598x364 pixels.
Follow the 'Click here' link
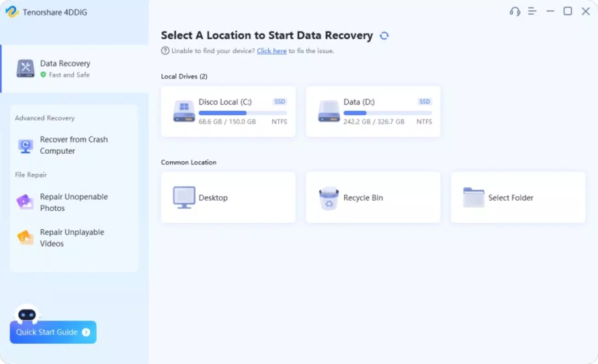[271, 51]
